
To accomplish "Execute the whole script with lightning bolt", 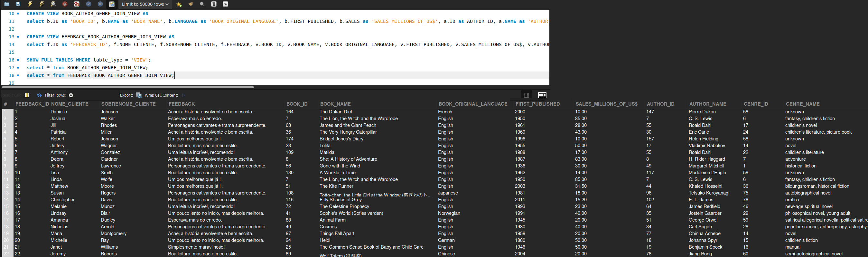I will (x=30, y=4).
